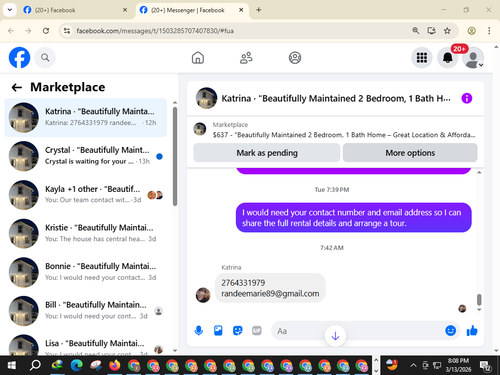
Task: Go to the Home feed icon
Action: 198,58
